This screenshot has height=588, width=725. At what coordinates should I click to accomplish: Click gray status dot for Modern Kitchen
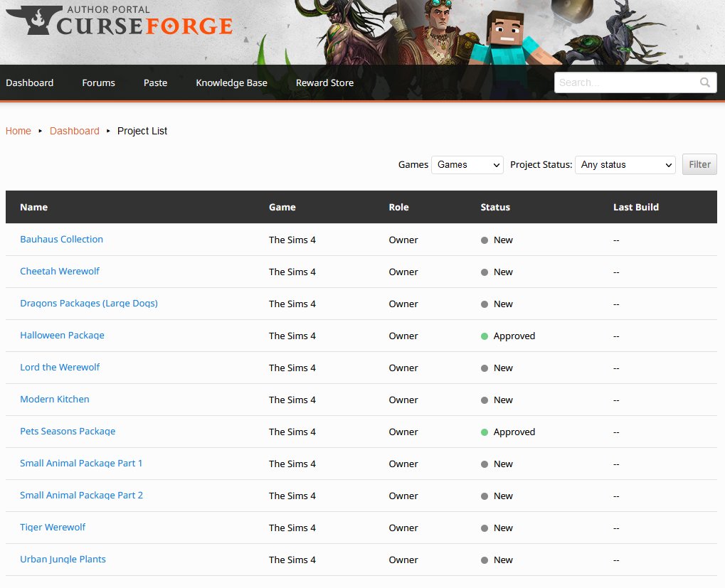pyautogui.click(x=485, y=400)
